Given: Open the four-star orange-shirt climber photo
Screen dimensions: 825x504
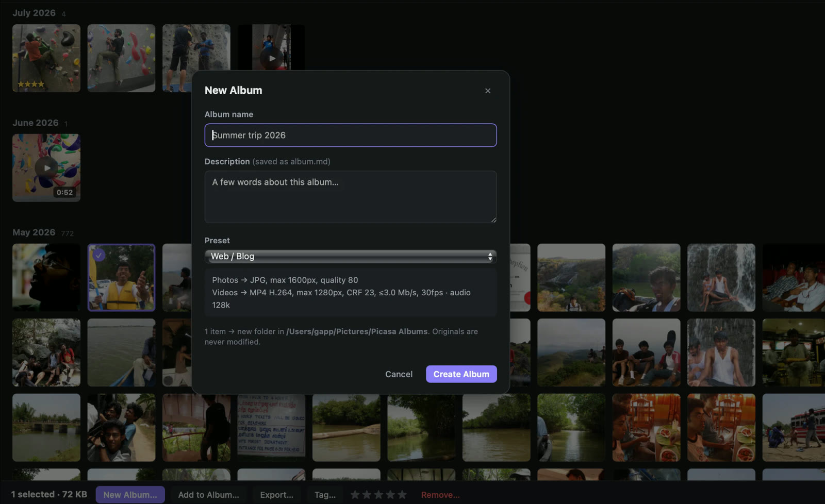Looking at the screenshot, I should (46, 58).
